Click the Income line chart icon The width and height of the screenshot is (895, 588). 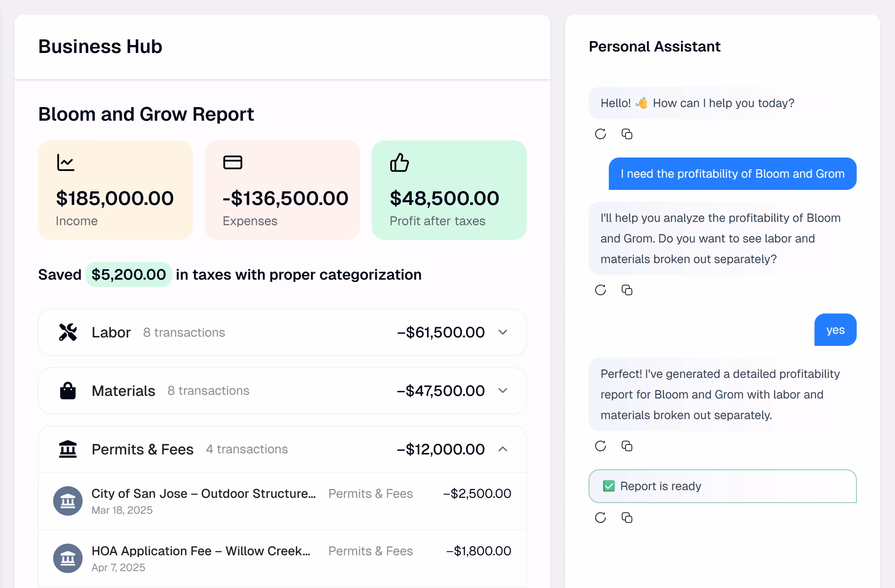[66, 162]
